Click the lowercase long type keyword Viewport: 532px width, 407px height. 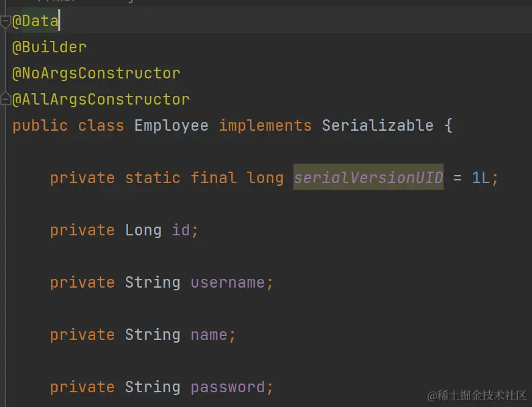point(265,178)
